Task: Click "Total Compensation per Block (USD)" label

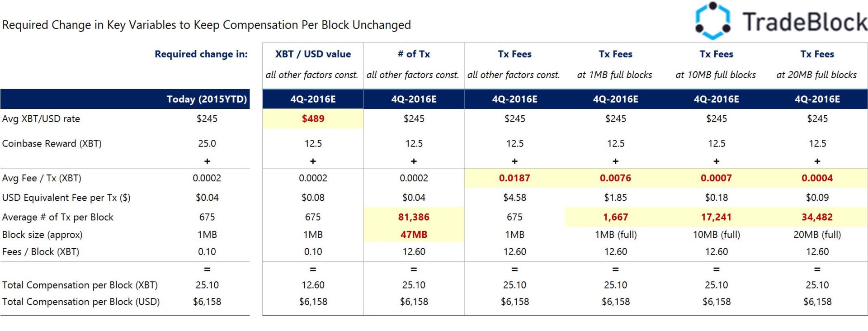Action: (x=81, y=302)
